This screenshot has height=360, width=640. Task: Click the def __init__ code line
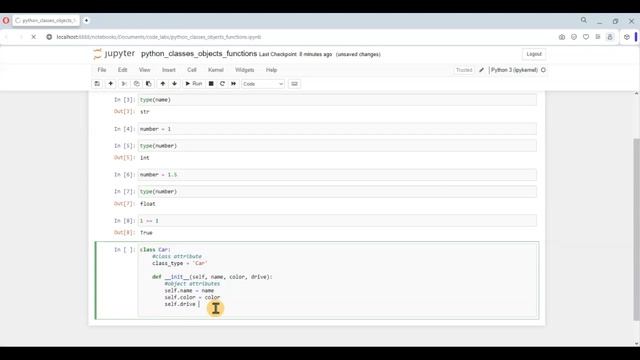tap(212, 277)
